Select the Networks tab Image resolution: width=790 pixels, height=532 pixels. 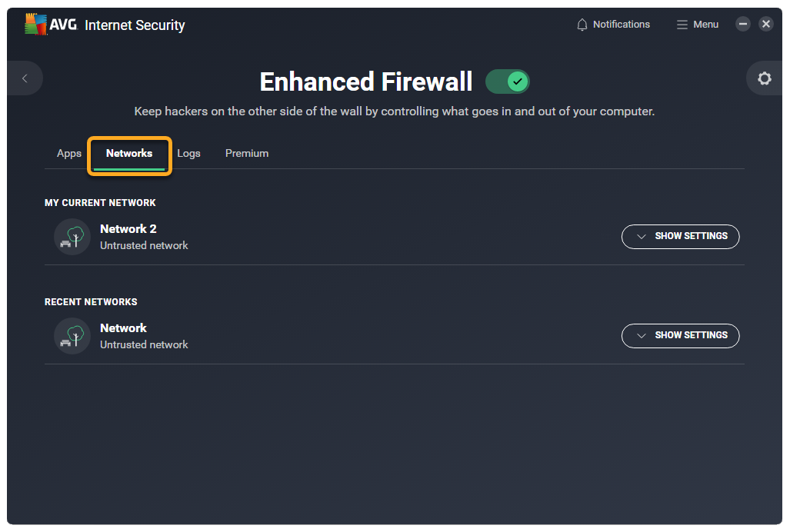tap(129, 154)
